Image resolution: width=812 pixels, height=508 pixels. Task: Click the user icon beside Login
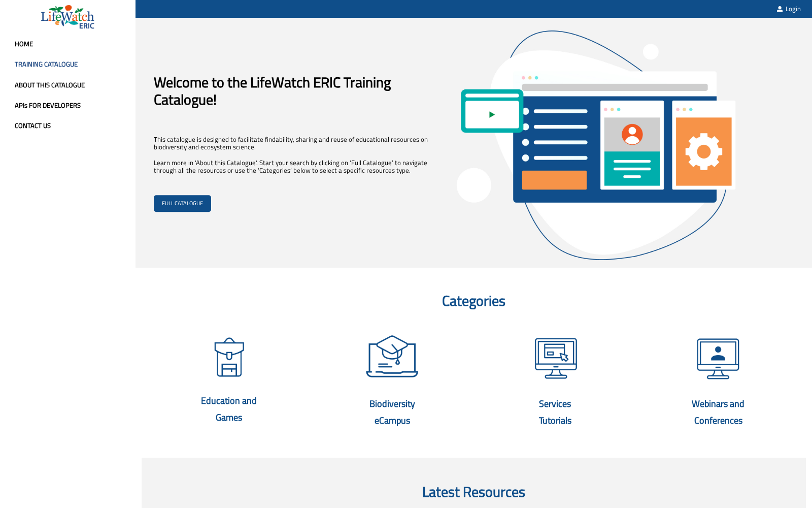(780, 9)
